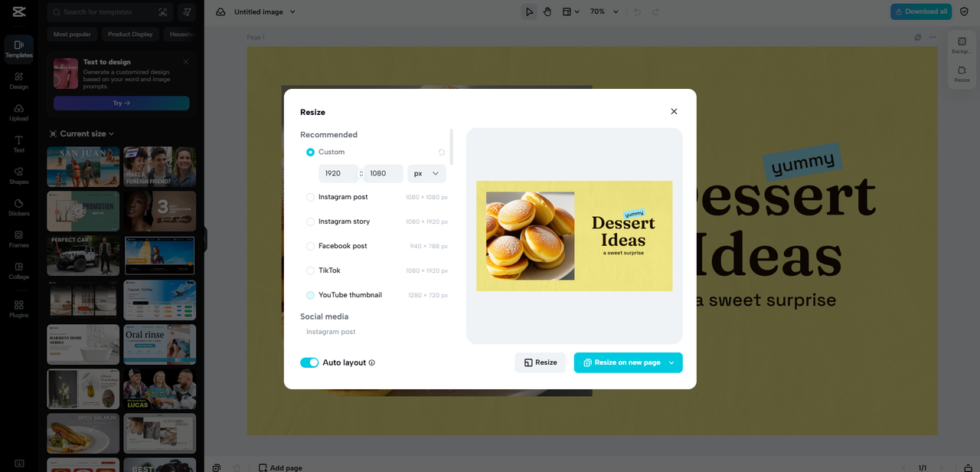
Task: Turn off the Auto layout toggle
Action: pos(309,362)
